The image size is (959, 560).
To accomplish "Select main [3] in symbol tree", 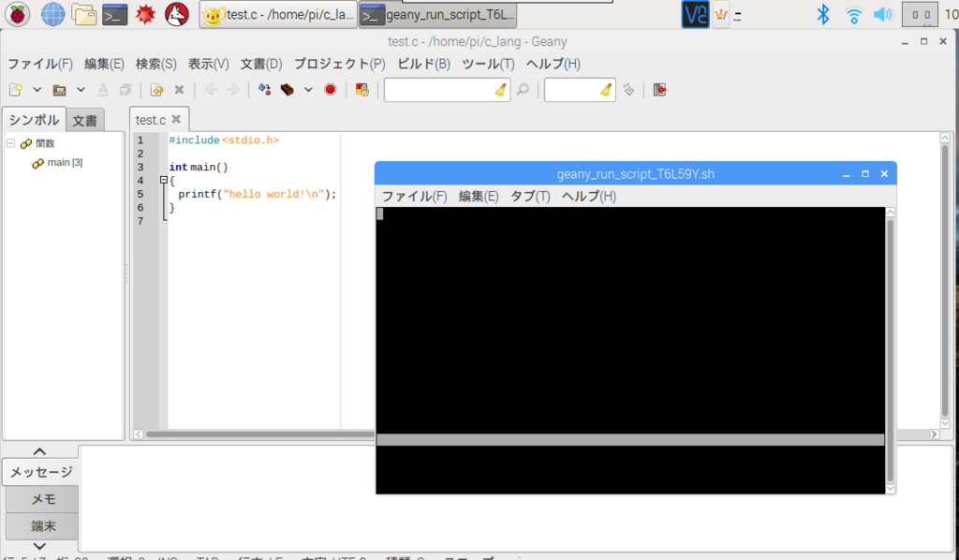I will (x=65, y=163).
